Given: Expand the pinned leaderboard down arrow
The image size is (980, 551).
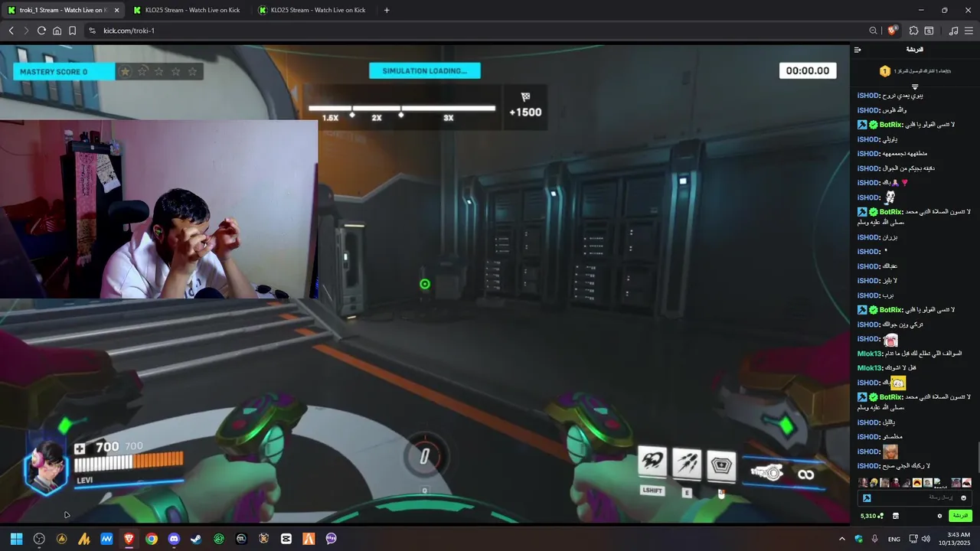Looking at the screenshot, I should coord(914,86).
